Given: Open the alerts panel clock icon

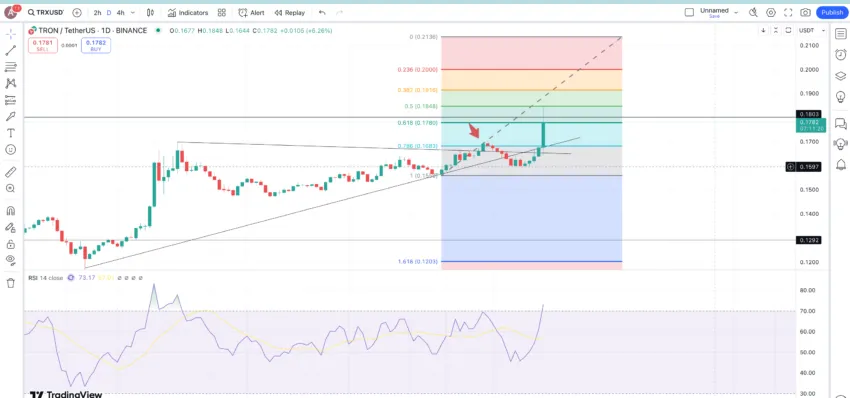Looking at the screenshot, I should click(x=840, y=54).
